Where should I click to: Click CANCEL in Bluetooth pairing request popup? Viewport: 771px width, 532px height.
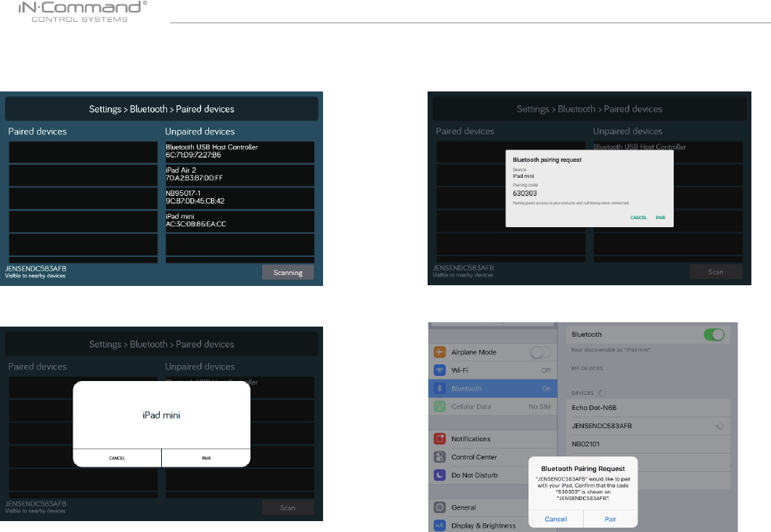click(x=638, y=218)
